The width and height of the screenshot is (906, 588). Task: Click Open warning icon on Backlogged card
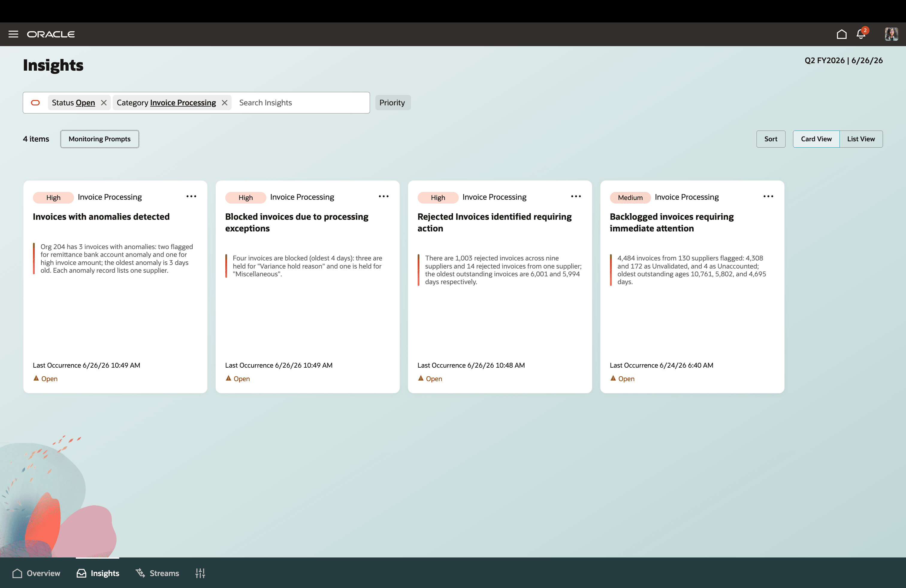coord(613,378)
